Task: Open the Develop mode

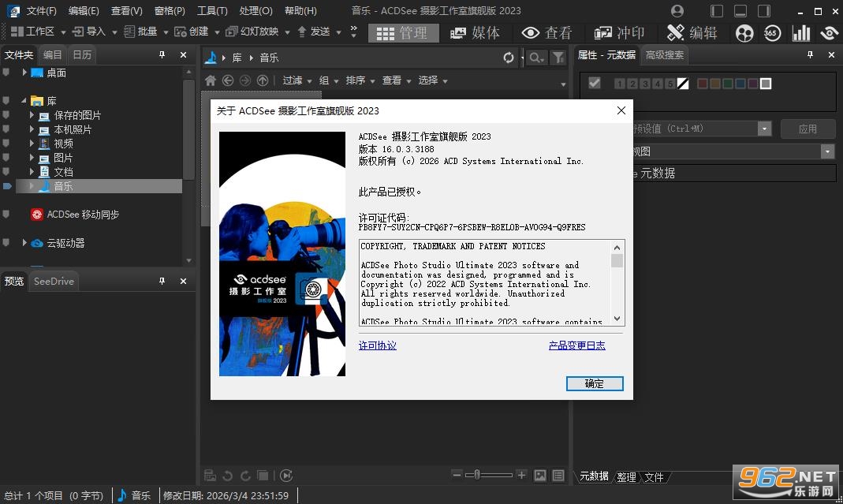Action: 619,33
